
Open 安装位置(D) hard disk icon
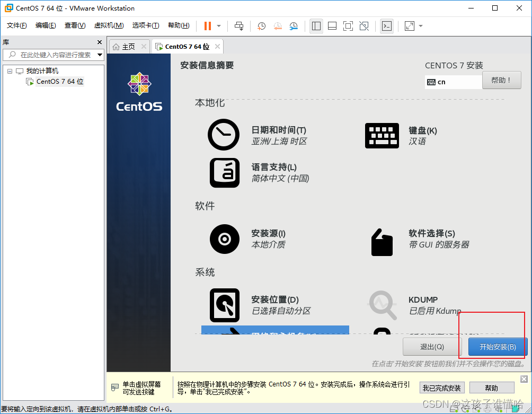224,305
